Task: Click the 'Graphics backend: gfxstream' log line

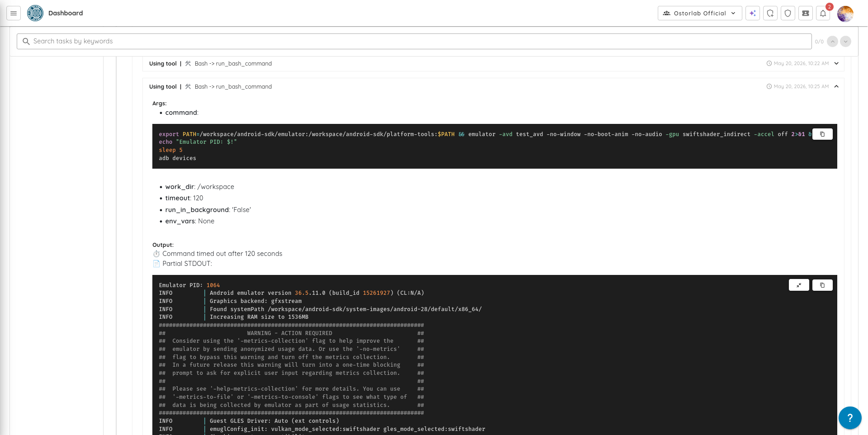Action: (255, 301)
